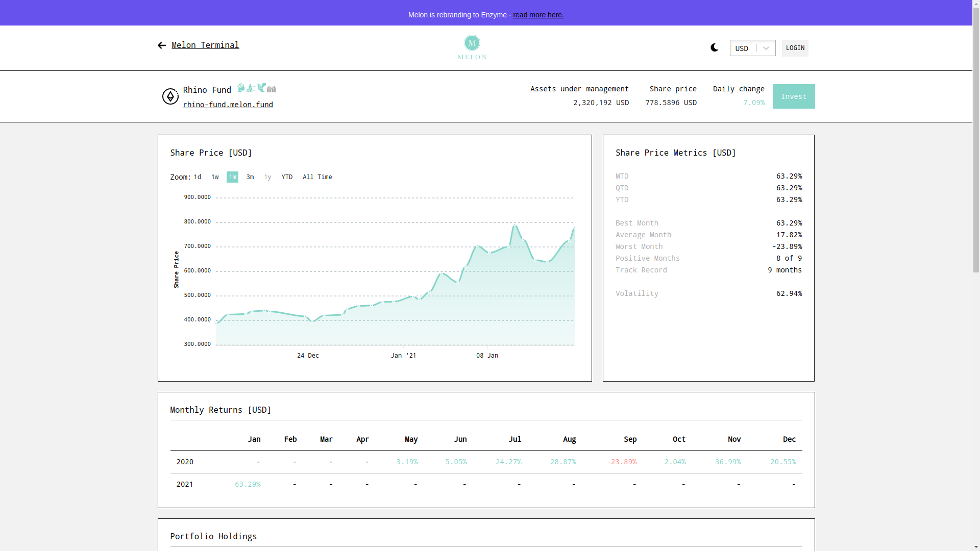Toggle dark mode with the moon icon
This screenshot has width=980, height=551.
(714, 47)
